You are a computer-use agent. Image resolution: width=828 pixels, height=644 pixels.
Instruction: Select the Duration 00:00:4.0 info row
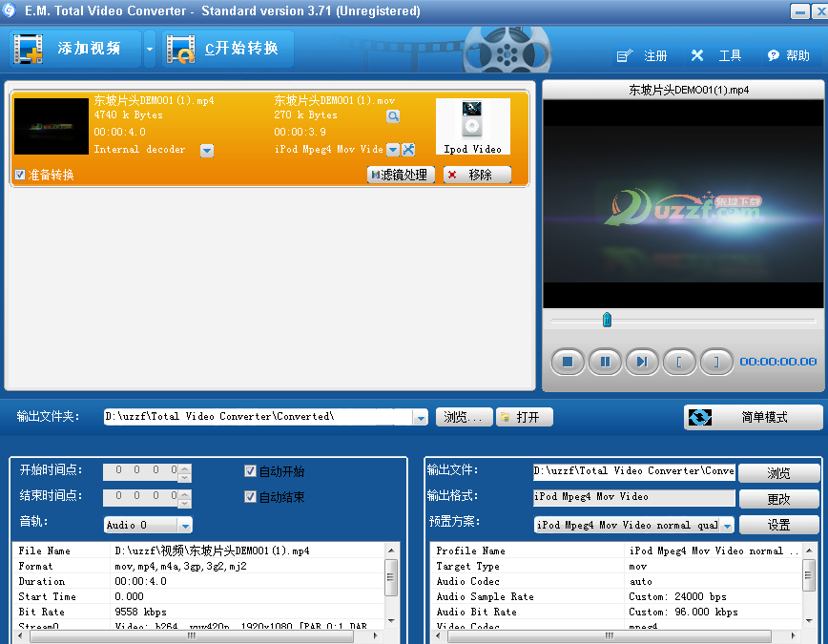click(198, 582)
